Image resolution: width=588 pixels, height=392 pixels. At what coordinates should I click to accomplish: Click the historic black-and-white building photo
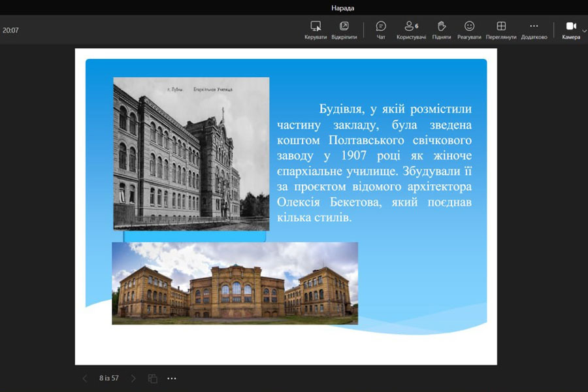(191, 154)
